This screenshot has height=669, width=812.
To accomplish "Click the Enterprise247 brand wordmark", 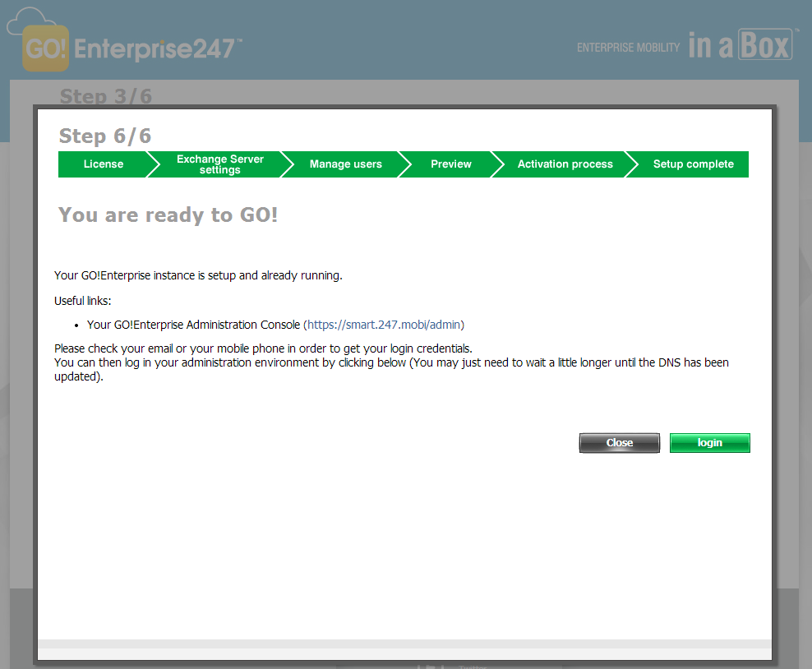I will coord(158,49).
